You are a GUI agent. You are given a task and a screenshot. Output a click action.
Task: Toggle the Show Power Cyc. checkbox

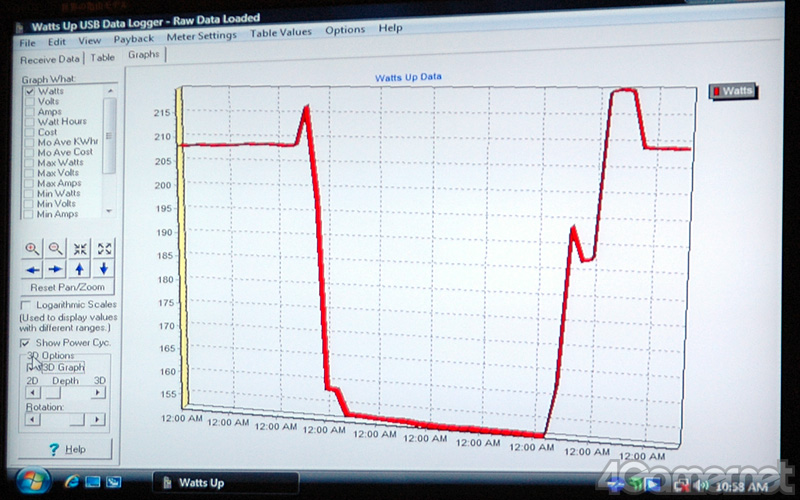24,343
